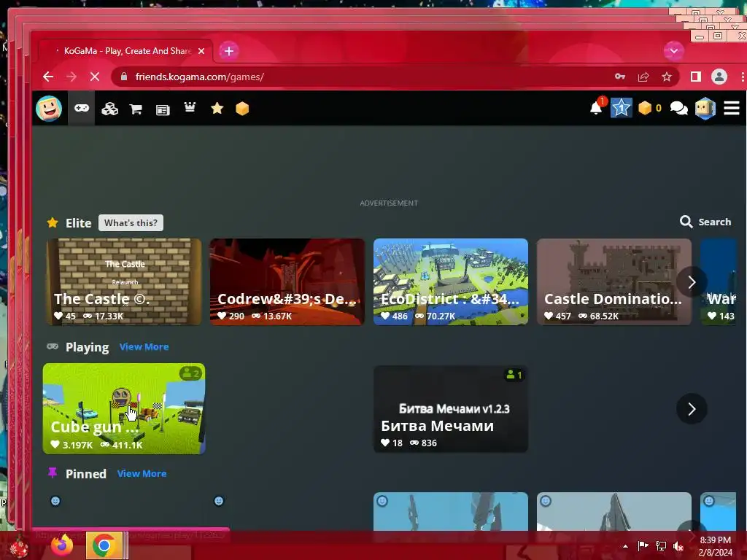Open the Build cubes nav icon

tap(109, 109)
